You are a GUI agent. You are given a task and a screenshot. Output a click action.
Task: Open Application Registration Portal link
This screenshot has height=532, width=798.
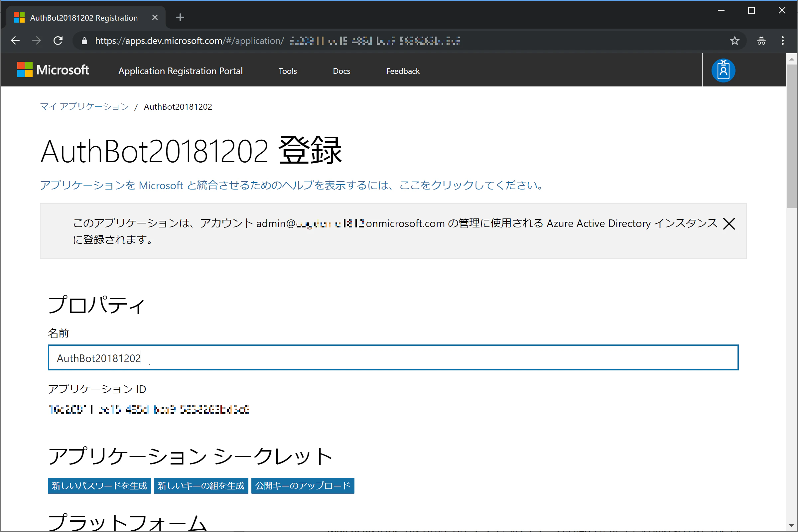coord(181,71)
